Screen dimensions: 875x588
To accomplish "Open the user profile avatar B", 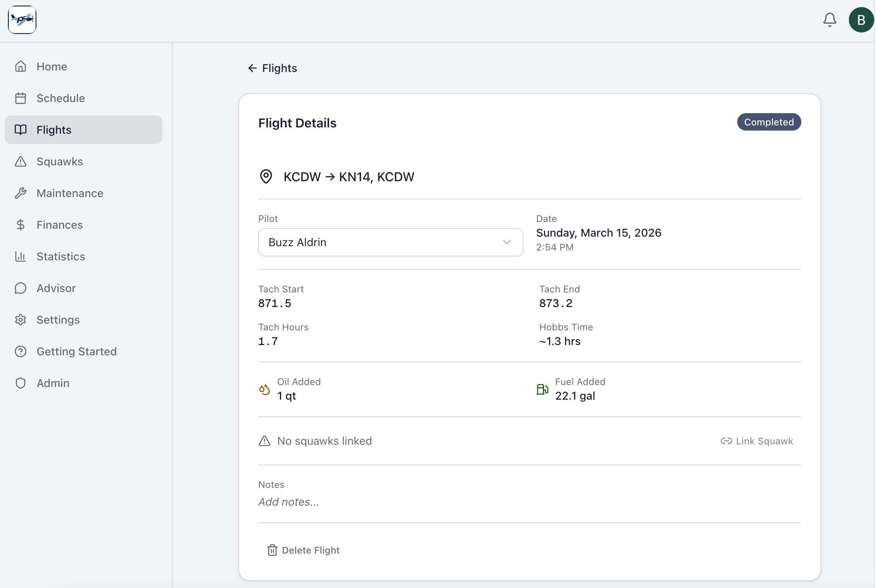I will (860, 19).
